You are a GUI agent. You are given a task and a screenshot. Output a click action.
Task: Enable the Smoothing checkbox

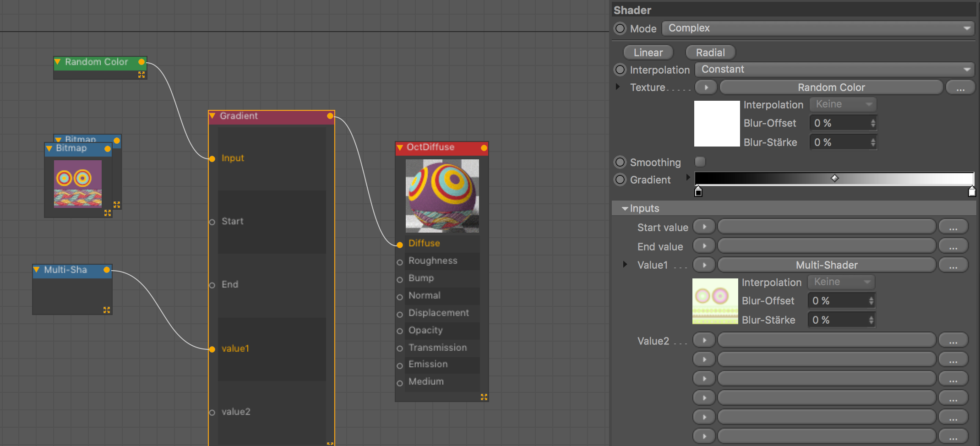(x=700, y=162)
